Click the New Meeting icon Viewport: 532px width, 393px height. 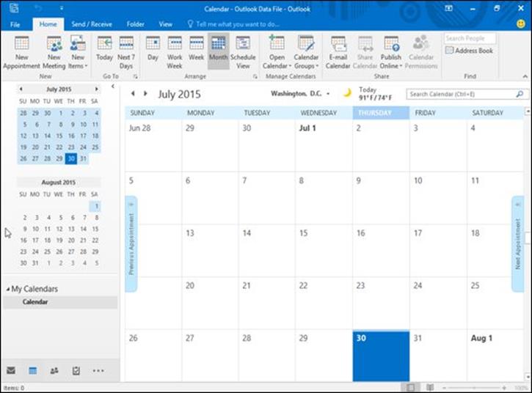pos(54,52)
